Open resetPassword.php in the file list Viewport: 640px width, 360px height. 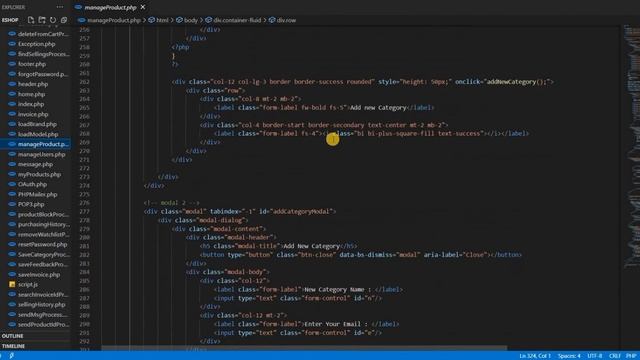click(x=42, y=244)
